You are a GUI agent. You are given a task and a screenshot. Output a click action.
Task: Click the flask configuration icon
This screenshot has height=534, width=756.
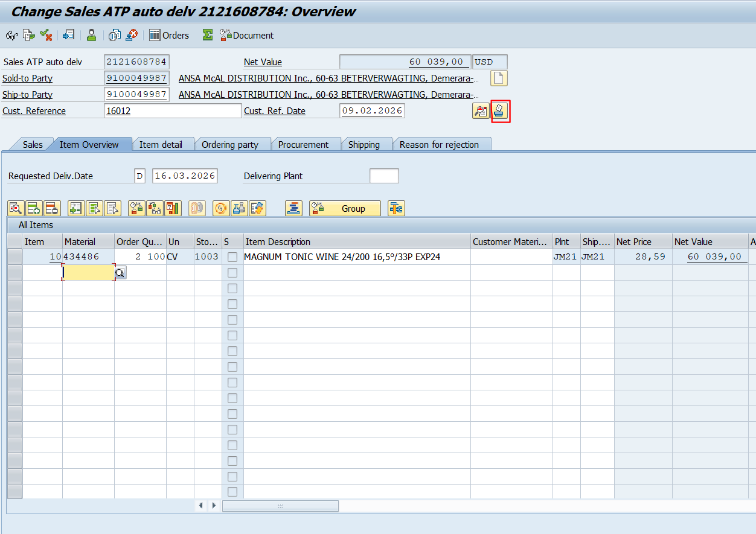[x=239, y=208]
